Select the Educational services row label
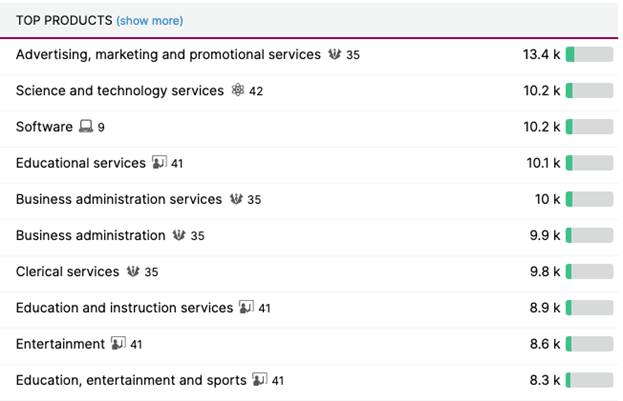The width and height of the screenshot is (623, 401). [80, 163]
